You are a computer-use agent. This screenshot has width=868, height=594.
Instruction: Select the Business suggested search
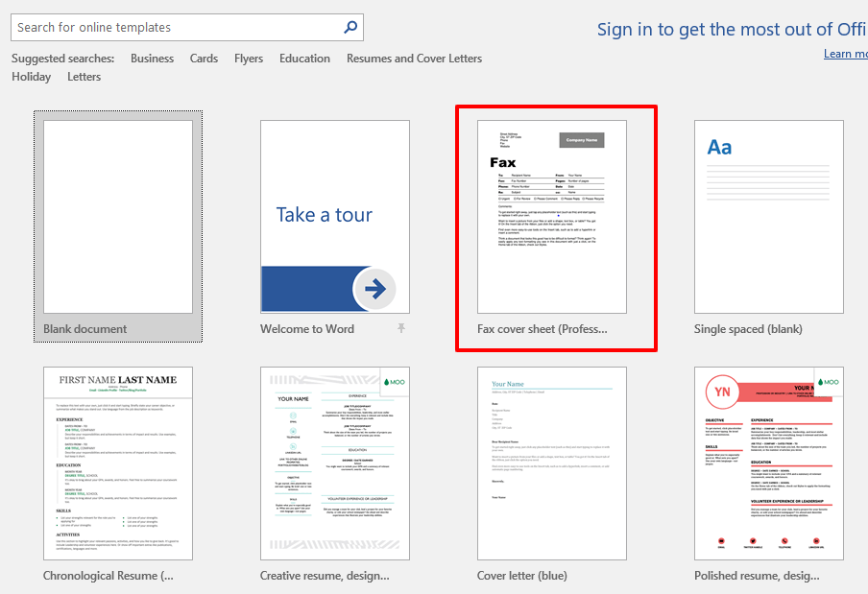[153, 59]
